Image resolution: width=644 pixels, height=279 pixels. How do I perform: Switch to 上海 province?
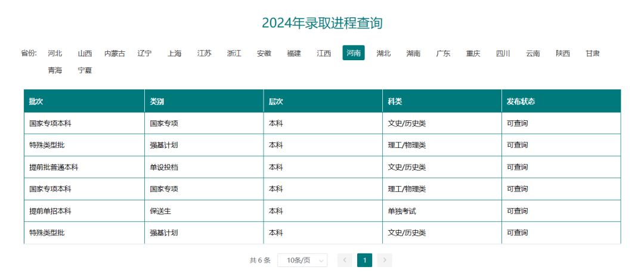174,53
